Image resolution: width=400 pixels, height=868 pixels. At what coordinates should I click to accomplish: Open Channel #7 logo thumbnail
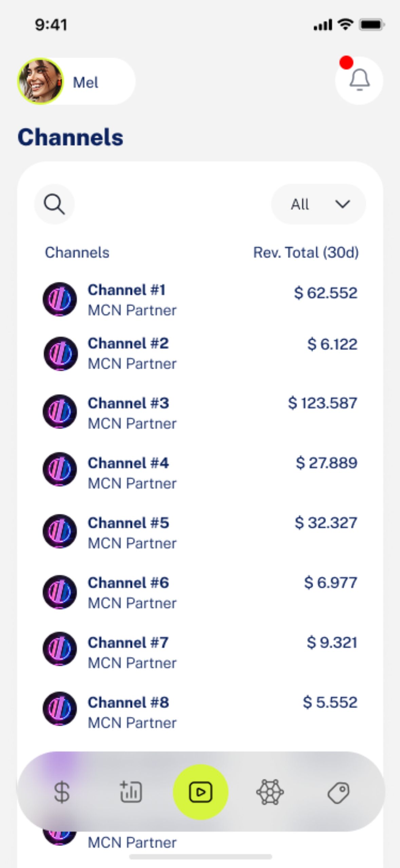tap(60, 649)
